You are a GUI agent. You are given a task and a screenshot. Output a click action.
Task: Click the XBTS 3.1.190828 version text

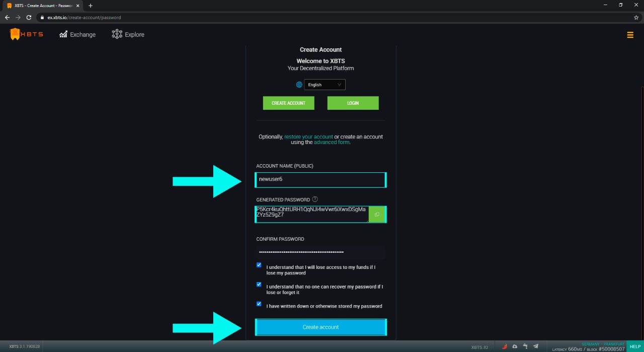point(25,346)
